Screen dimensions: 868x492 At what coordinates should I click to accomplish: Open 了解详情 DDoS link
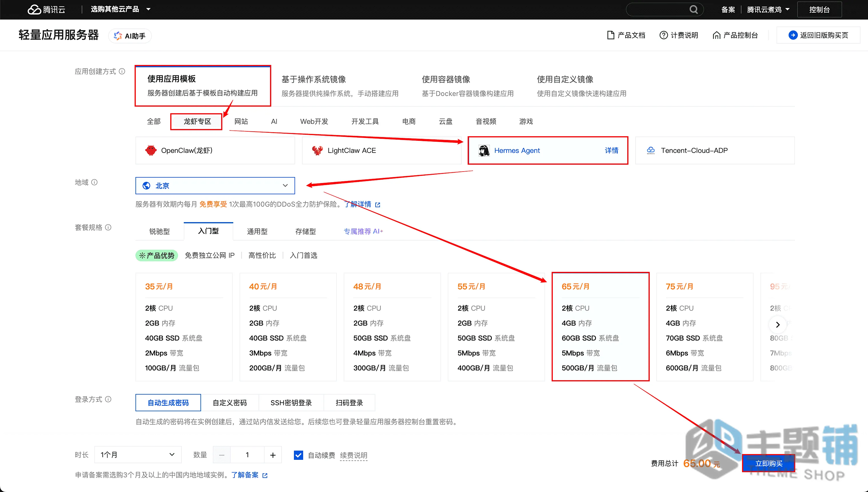(x=358, y=204)
